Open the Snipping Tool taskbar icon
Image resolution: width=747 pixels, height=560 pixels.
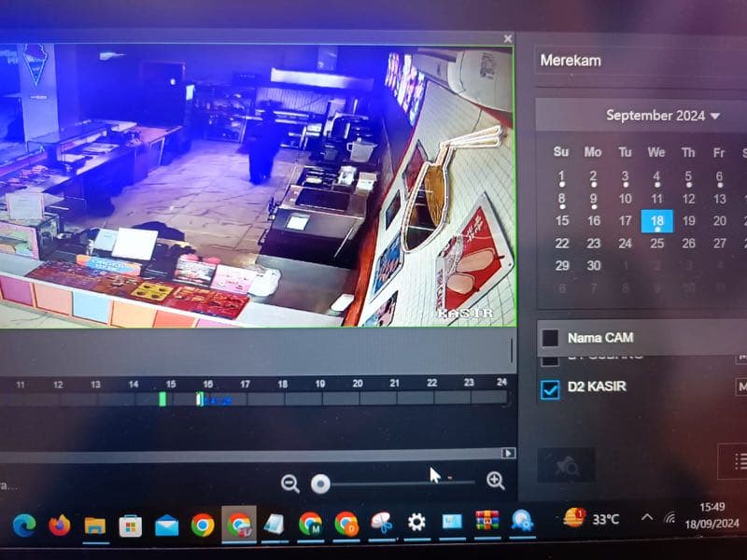(382, 523)
